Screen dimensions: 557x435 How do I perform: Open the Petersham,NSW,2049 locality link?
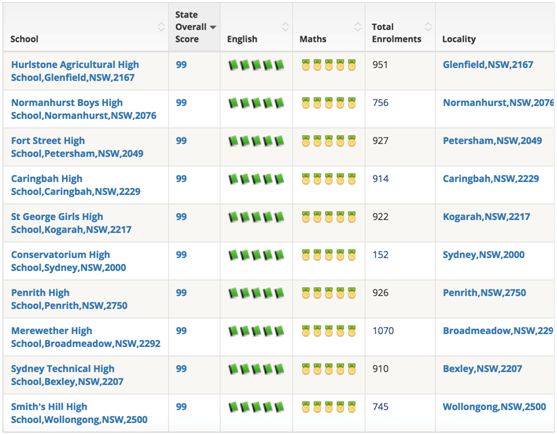[x=492, y=141]
